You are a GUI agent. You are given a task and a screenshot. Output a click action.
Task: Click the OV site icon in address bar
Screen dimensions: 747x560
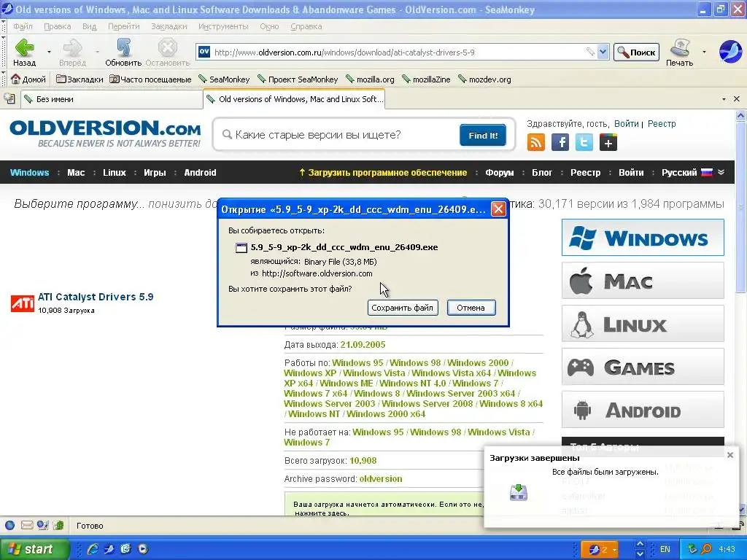point(204,52)
